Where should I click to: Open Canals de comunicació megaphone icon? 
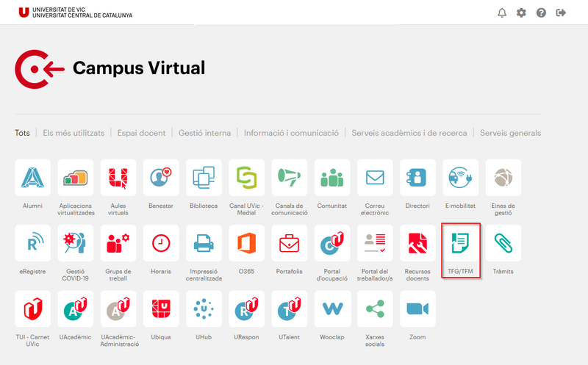[x=289, y=178]
